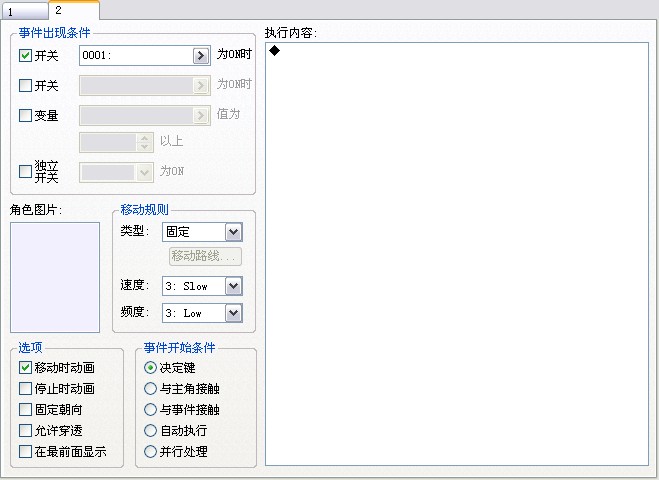
Task: Check 允许穿透 option
Action: [25, 431]
